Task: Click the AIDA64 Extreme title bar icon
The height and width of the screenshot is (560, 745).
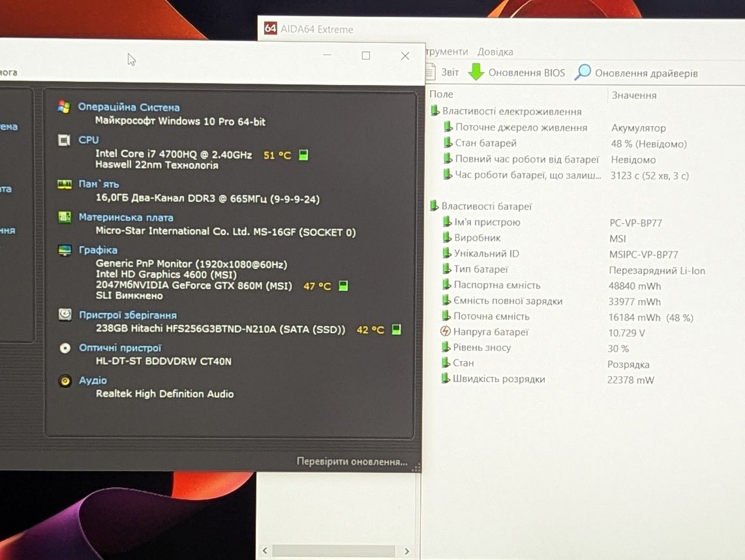Action: click(271, 28)
